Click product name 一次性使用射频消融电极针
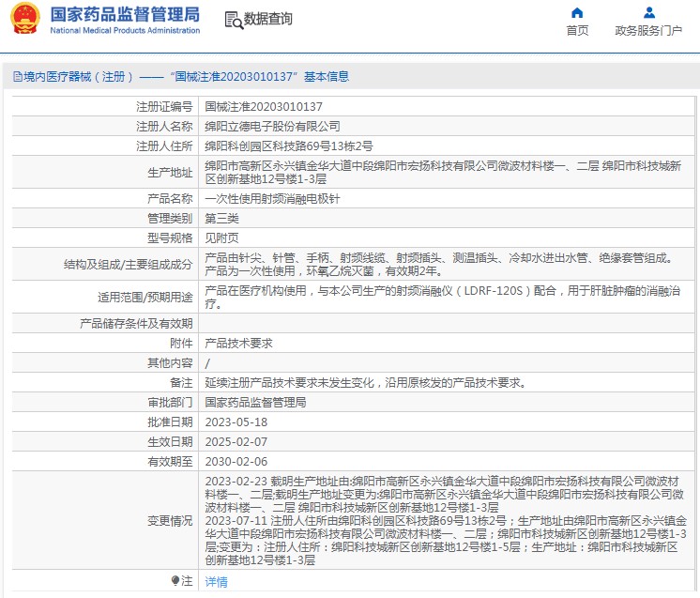Viewport: 700px width, 598px height. (x=272, y=198)
